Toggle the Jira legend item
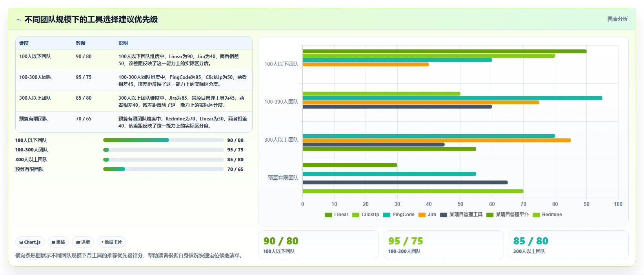 (x=427, y=215)
